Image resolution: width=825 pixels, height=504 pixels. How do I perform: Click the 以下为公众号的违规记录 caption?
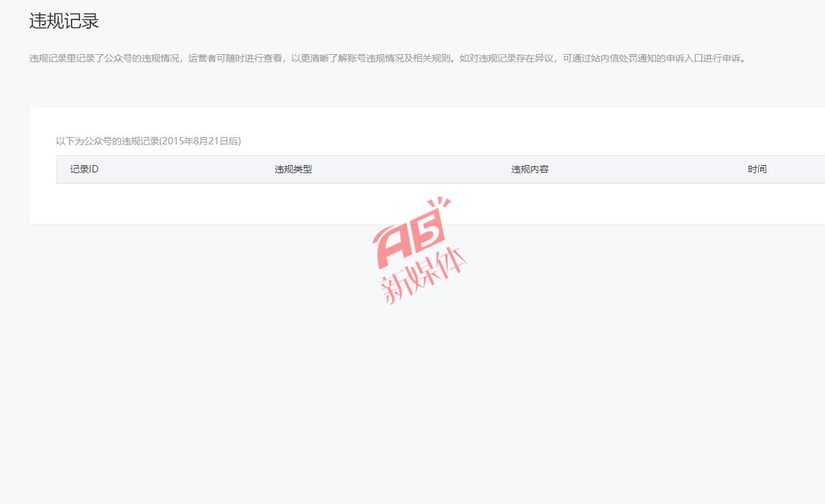148,141
